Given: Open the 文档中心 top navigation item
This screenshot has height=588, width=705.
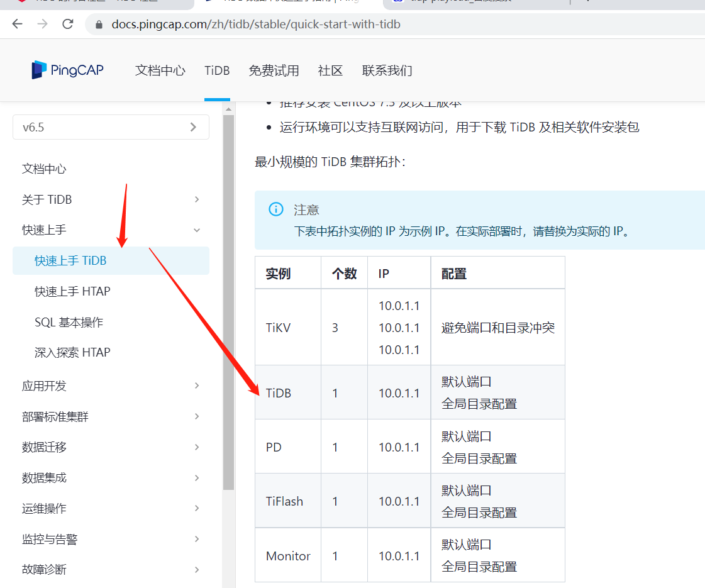Looking at the screenshot, I should pos(160,70).
